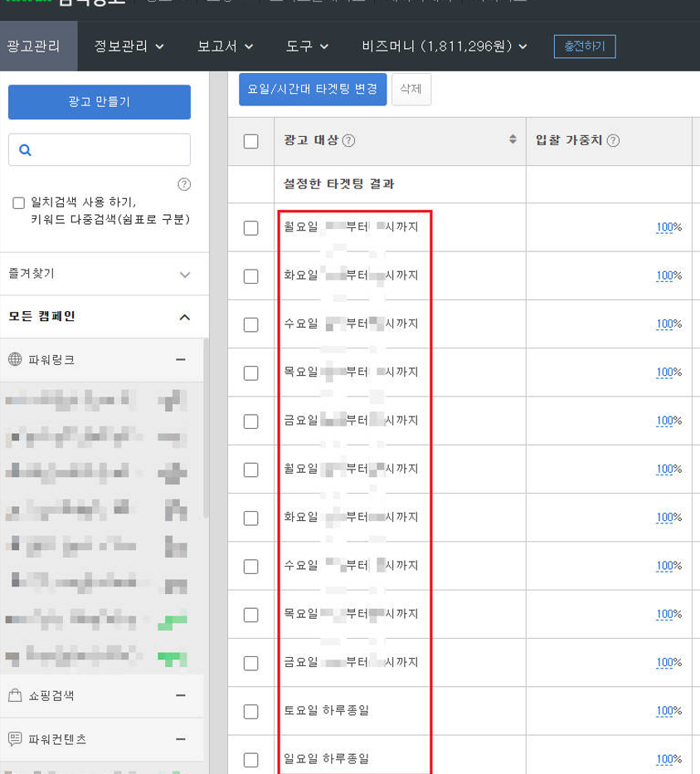Click the 충전하기 button
This screenshot has height=774, width=700.
585,46
